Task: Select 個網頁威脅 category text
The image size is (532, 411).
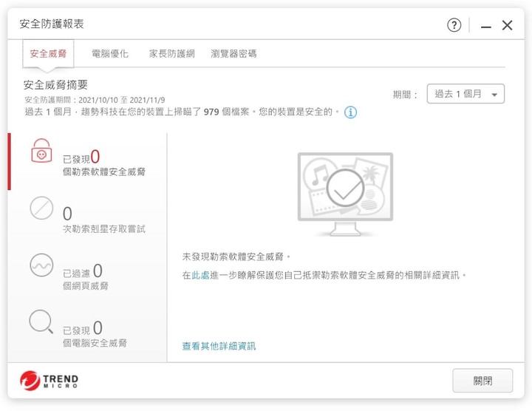Action: coord(86,286)
